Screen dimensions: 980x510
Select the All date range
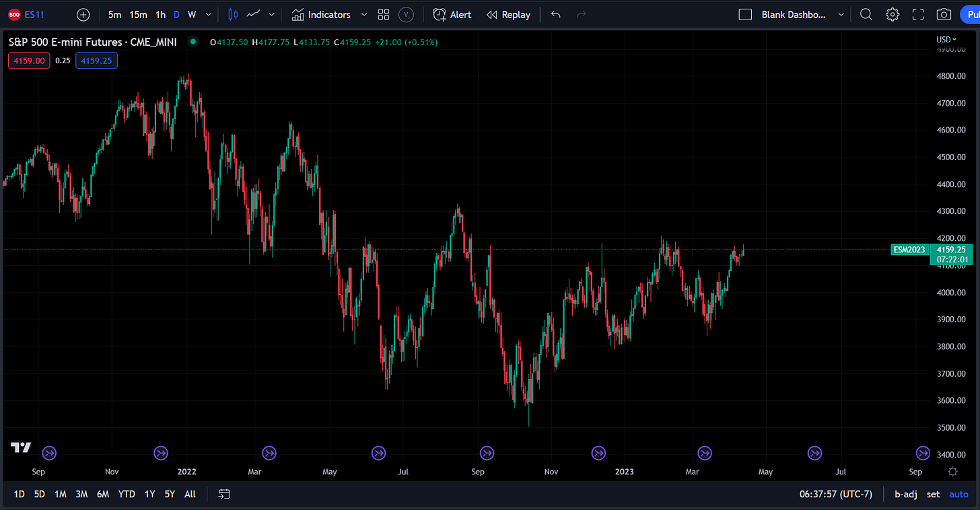point(190,494)
